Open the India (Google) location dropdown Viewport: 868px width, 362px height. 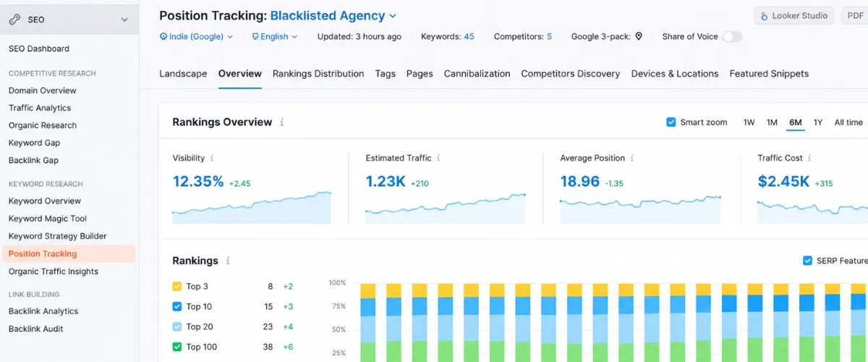click(x=196, y=36)
